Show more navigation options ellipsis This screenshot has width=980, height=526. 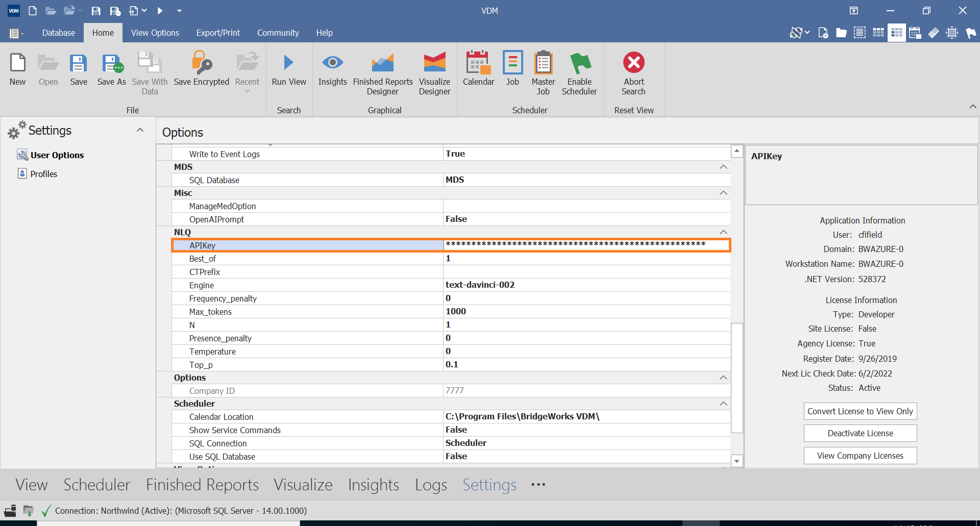tap(538, 485)
